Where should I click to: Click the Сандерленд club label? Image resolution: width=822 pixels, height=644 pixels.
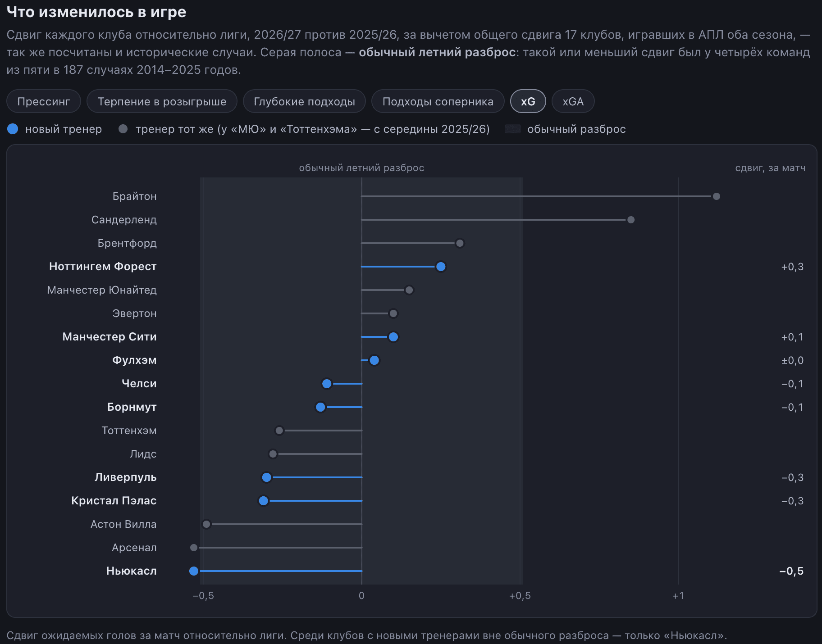[124, 220]
